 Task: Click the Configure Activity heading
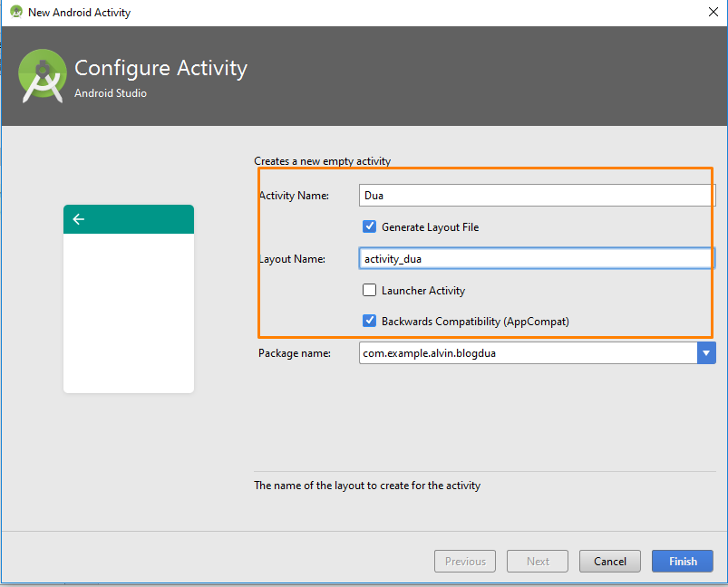(x=160, y=68)
